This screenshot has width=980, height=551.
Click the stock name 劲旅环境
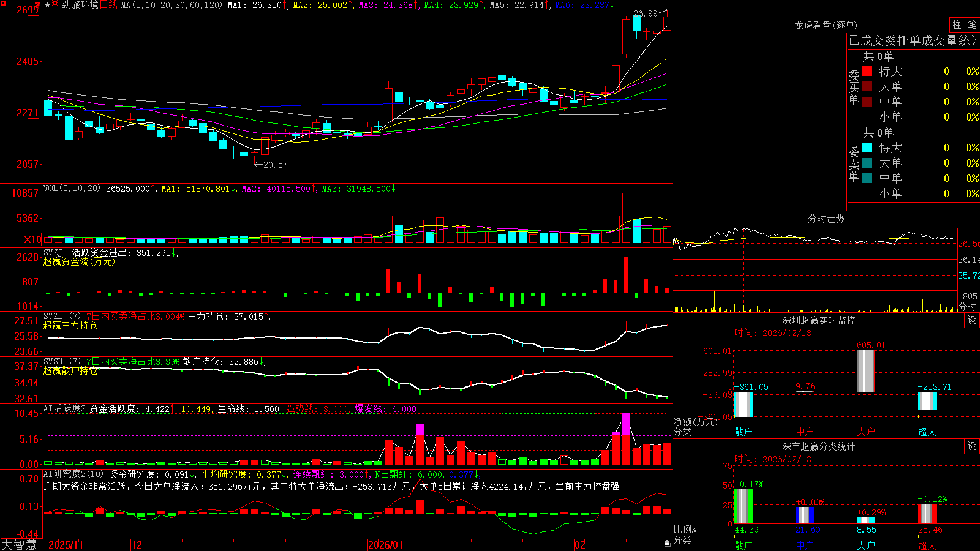pyautogui.click(x=80, y=5)
